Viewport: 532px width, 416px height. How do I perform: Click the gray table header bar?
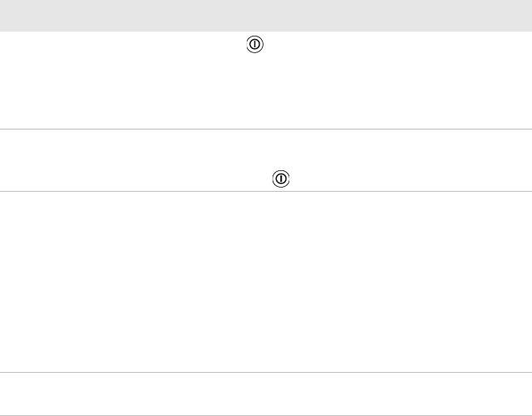[x=266, y=16]
